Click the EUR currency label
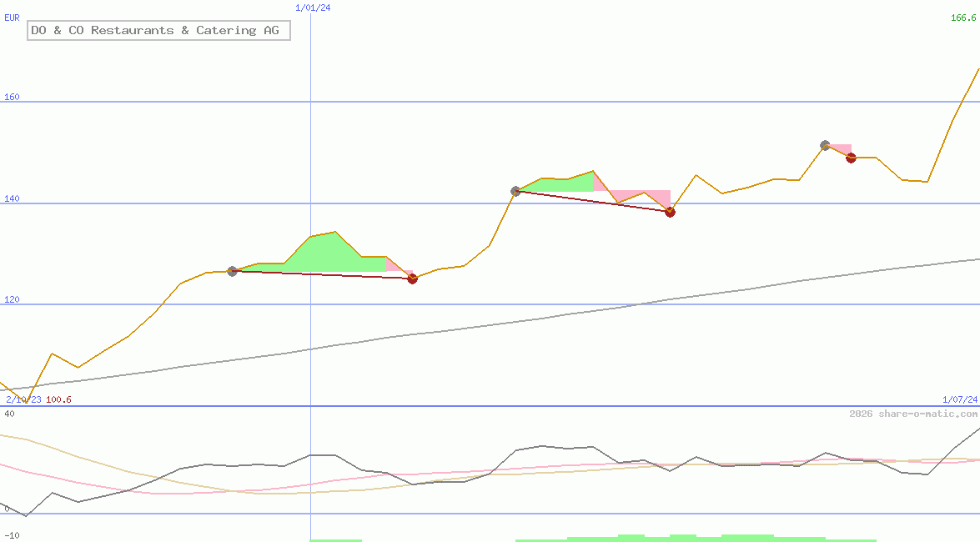 click(12, 18)
